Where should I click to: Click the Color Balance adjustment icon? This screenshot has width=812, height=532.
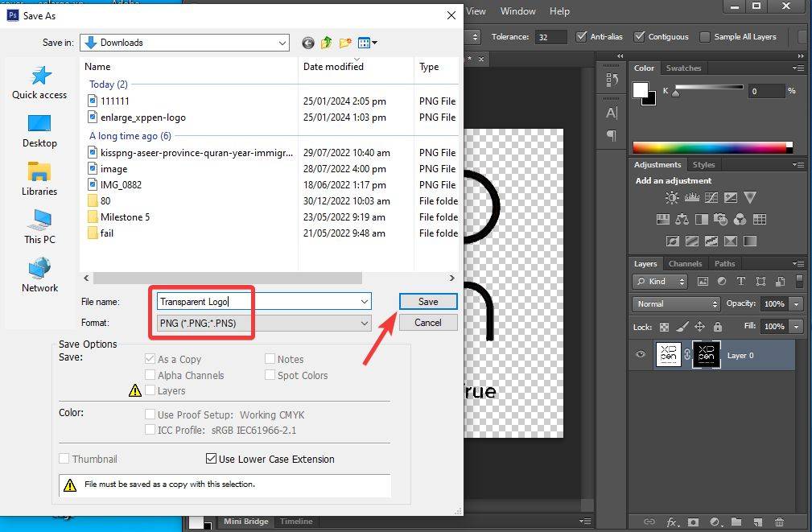682,219
